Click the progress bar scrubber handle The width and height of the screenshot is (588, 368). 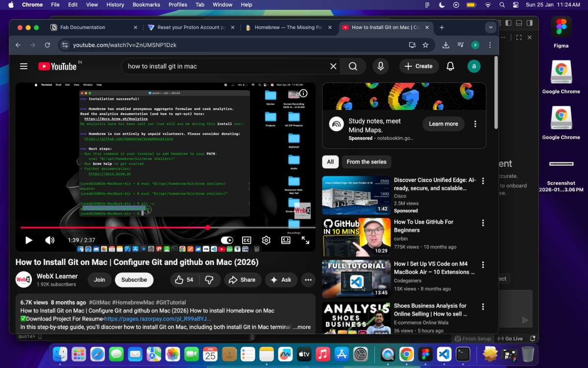[208, 228]
